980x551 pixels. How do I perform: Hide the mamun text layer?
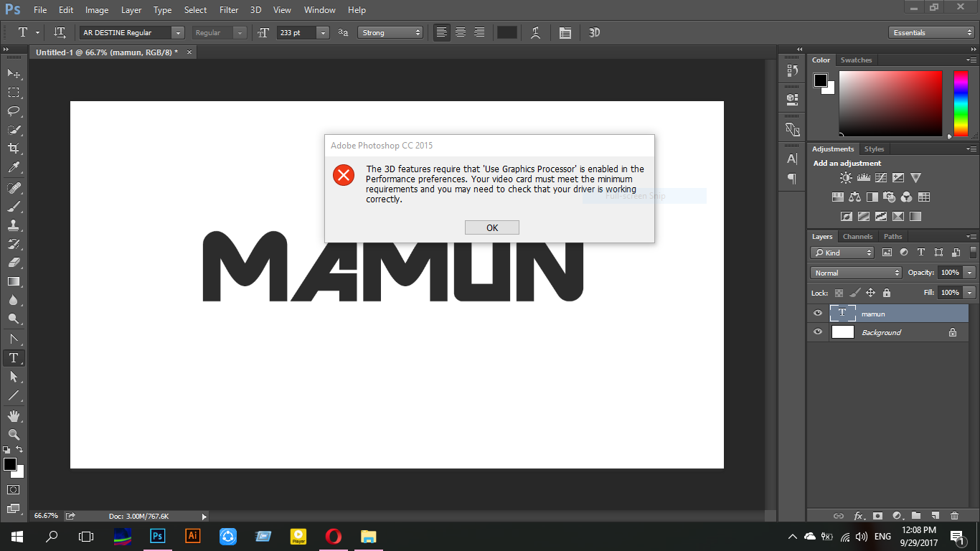(818, 314)
